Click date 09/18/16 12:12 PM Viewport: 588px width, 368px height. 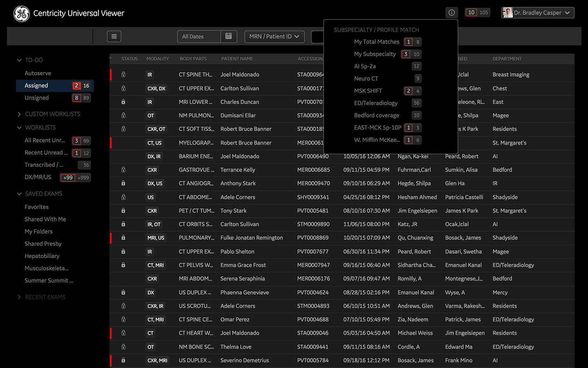click(x=367, y=360)
